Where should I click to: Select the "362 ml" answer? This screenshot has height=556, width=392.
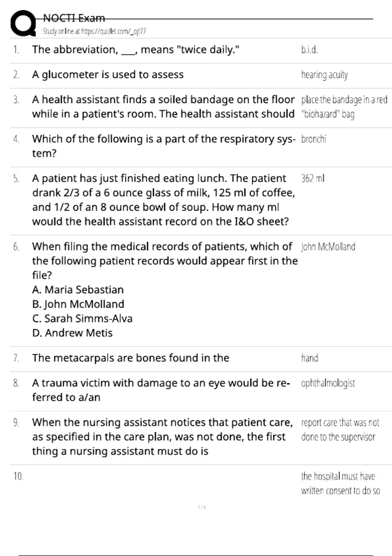[313, 179]
